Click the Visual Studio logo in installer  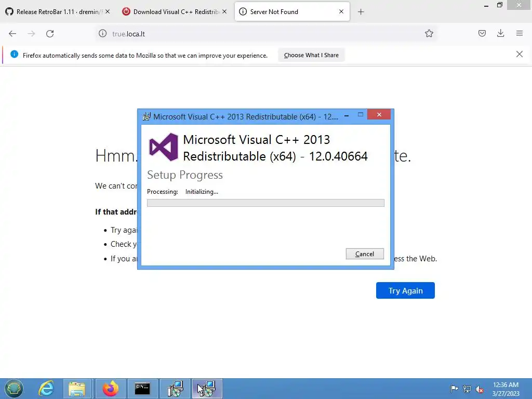[x=164, y=147]
